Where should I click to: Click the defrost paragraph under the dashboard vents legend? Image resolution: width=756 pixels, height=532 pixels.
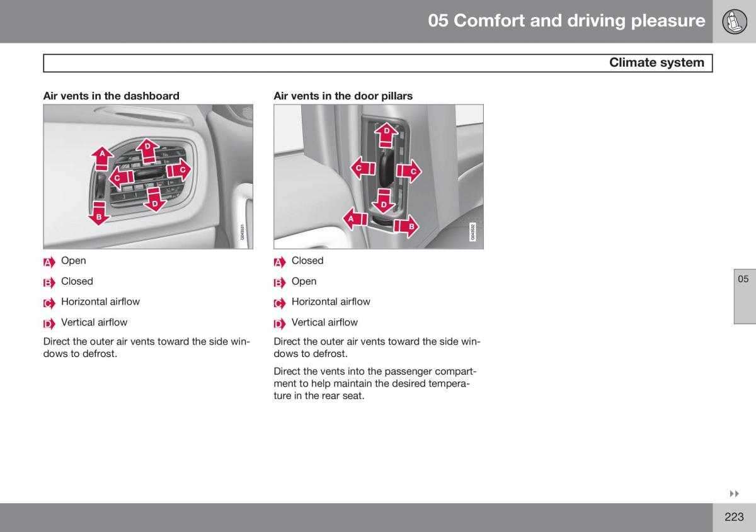point(146,348)
